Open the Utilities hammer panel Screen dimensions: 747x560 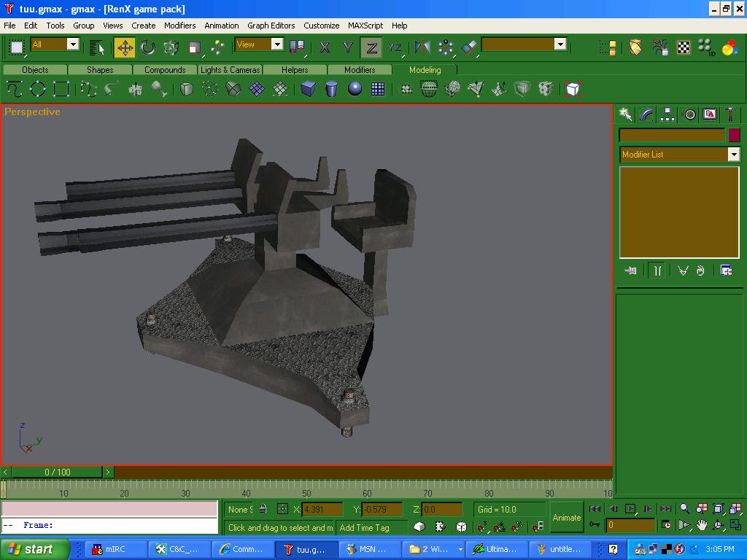click(x=730, y=114)
